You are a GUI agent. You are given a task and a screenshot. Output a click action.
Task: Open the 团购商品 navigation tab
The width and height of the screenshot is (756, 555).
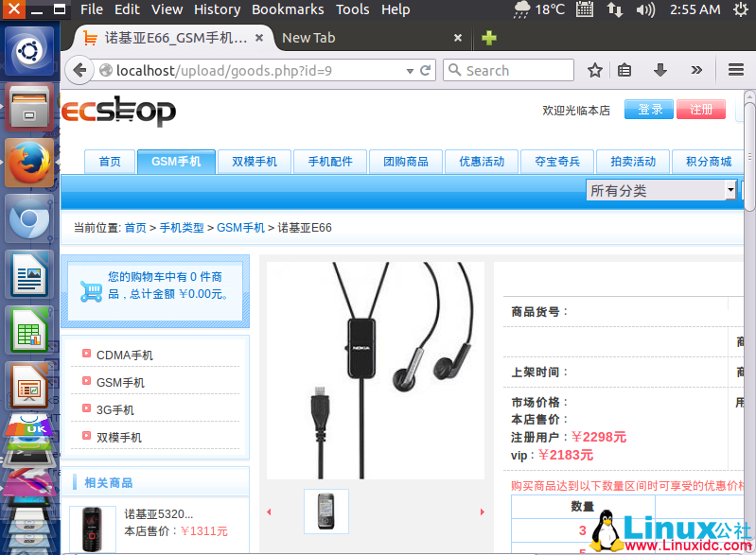click(x=406, y=162)
